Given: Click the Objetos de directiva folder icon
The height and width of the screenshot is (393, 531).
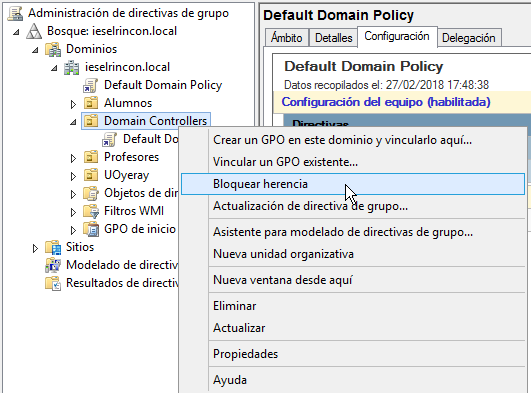Looking at the screenshot, I should coord(91,193).
